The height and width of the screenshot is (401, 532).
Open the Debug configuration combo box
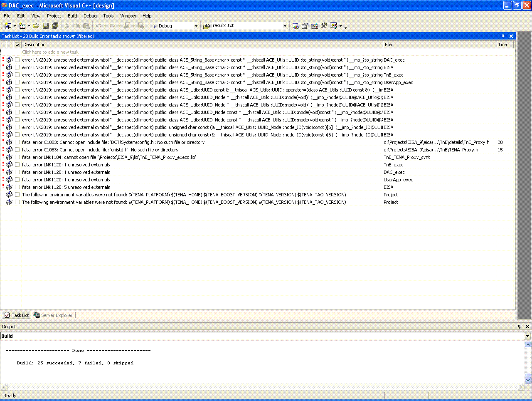(197, 26)
